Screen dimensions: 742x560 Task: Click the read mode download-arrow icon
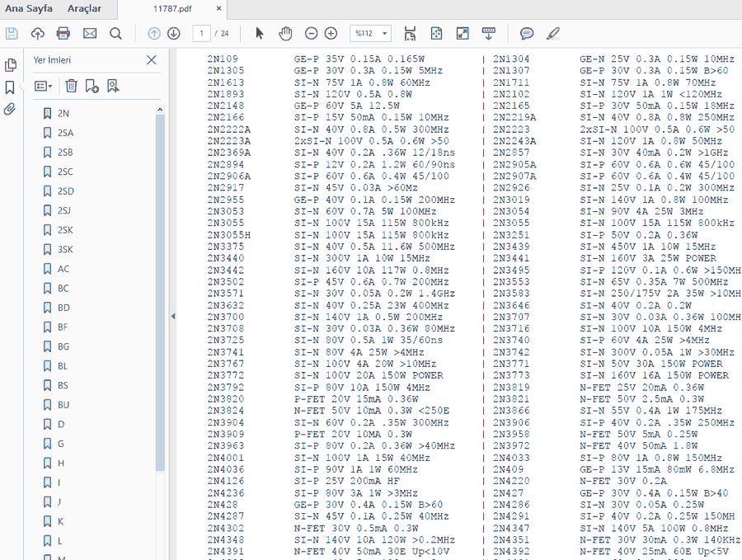pos(488,34)
